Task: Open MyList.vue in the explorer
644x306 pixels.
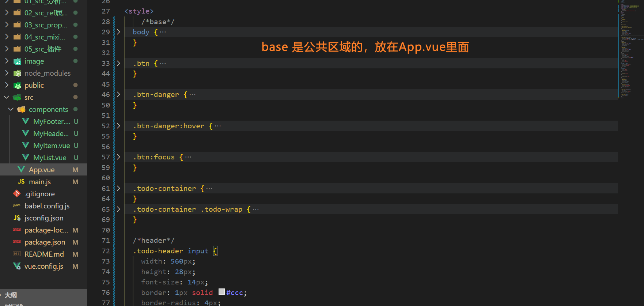Action: tap(50, 158)
